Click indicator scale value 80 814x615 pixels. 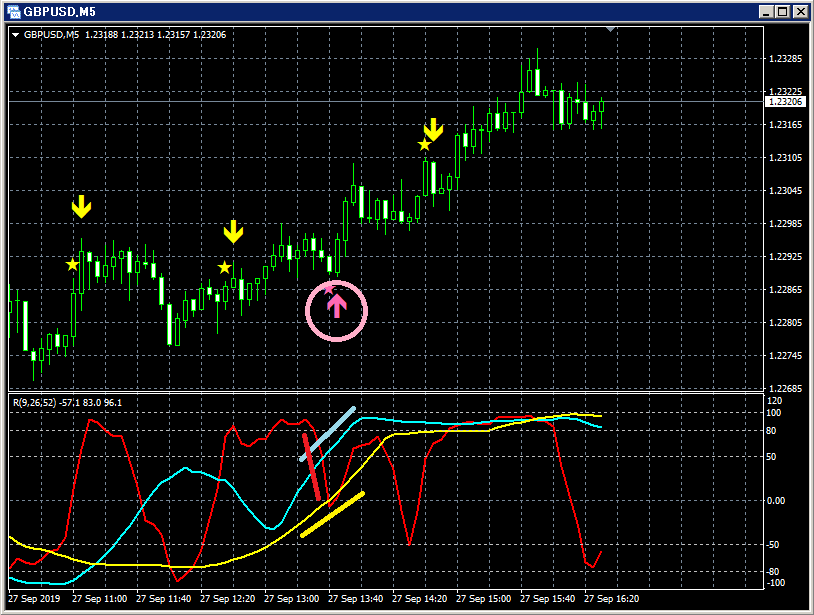771,431
